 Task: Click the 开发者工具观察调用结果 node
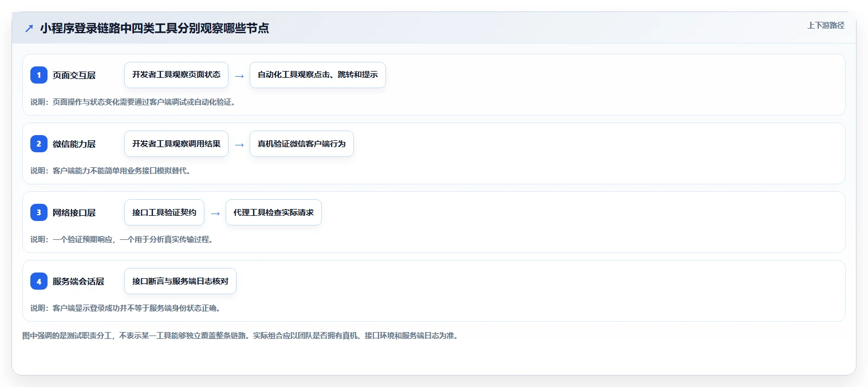click(176, 144)
